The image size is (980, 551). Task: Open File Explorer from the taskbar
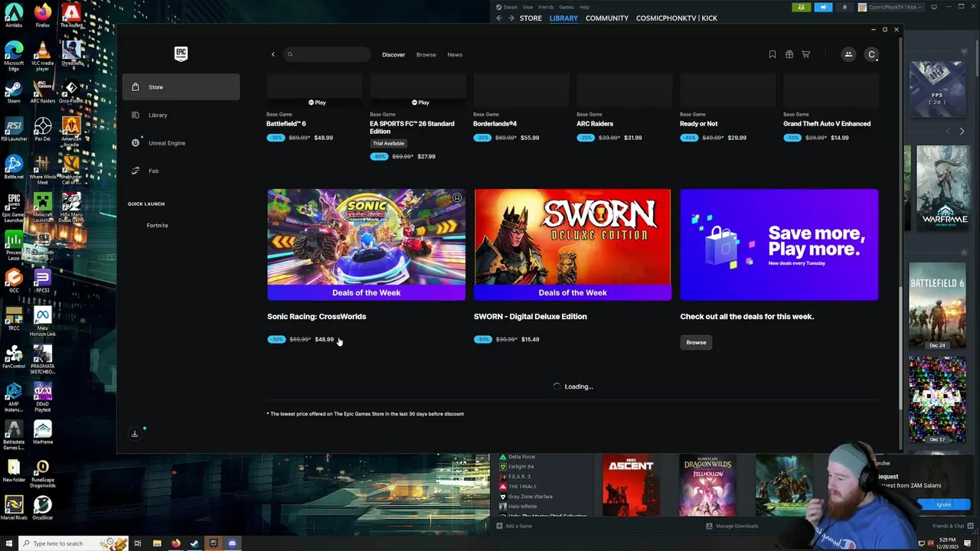pos(157,543)
